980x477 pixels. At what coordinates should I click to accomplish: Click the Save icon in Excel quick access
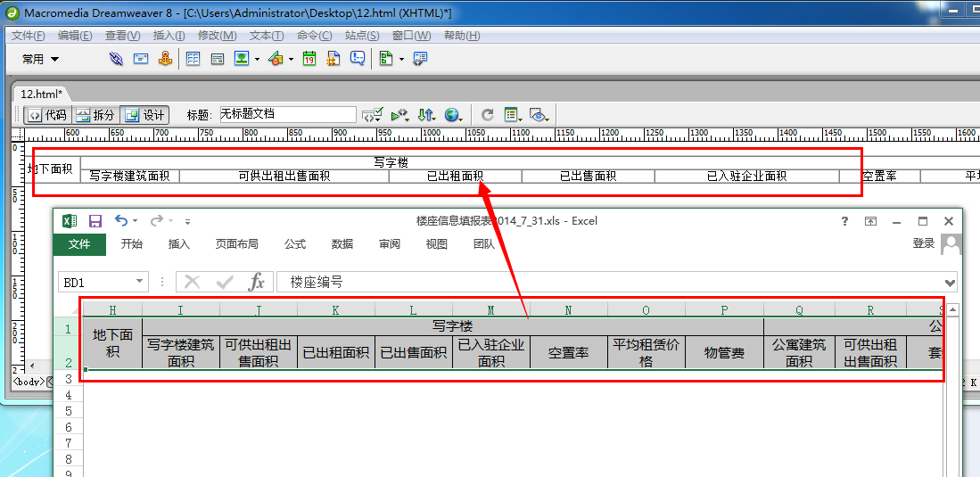point(95,221)
